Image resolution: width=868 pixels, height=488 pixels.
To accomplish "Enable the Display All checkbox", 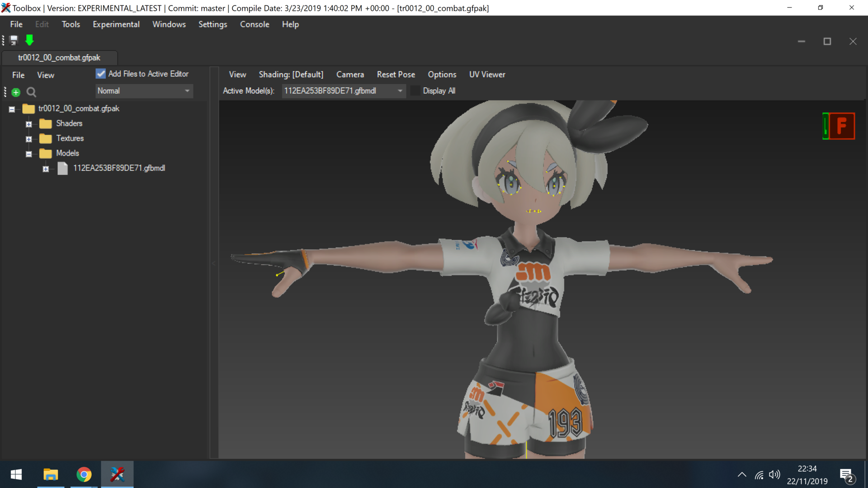I will (415, 91).
